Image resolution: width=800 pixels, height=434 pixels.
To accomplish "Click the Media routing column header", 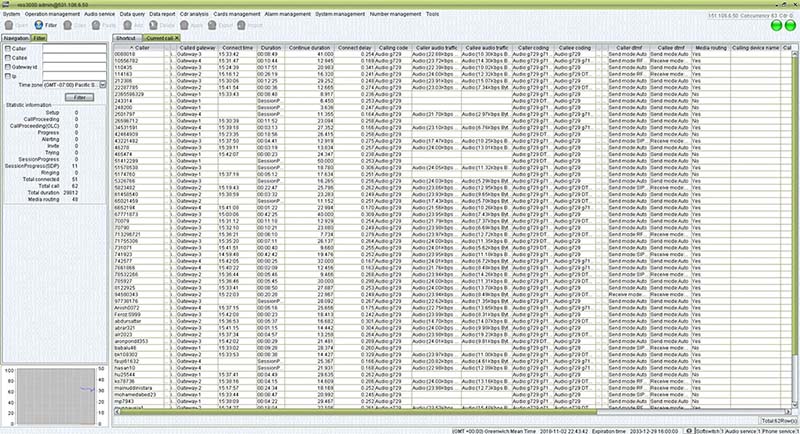I will point(711,47).
